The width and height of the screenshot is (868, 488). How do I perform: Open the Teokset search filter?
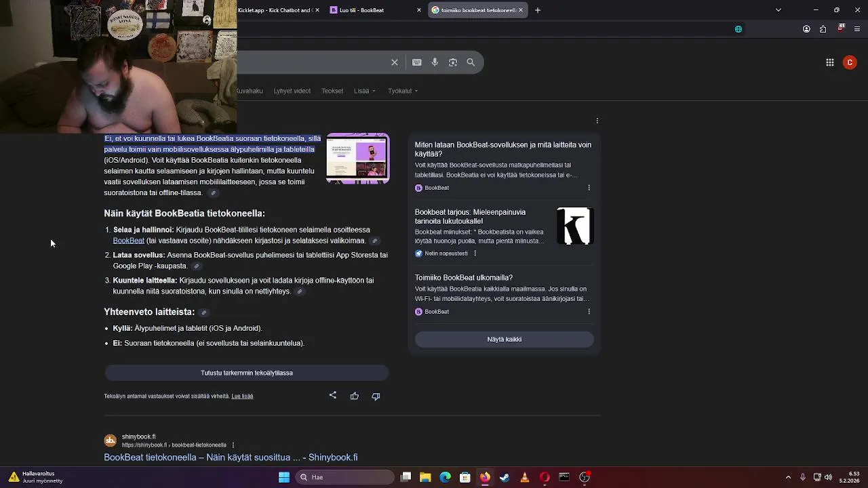point(332,91)
